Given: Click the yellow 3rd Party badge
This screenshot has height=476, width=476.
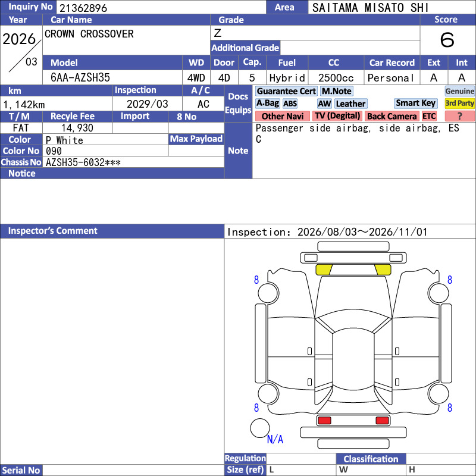Looking at the screenshot, I should pos(459,103).
